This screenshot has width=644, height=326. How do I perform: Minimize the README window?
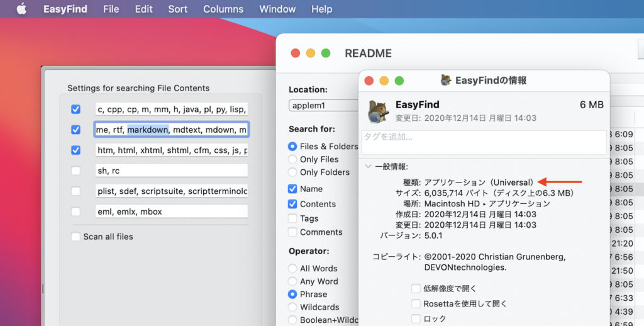pos(310,53)
